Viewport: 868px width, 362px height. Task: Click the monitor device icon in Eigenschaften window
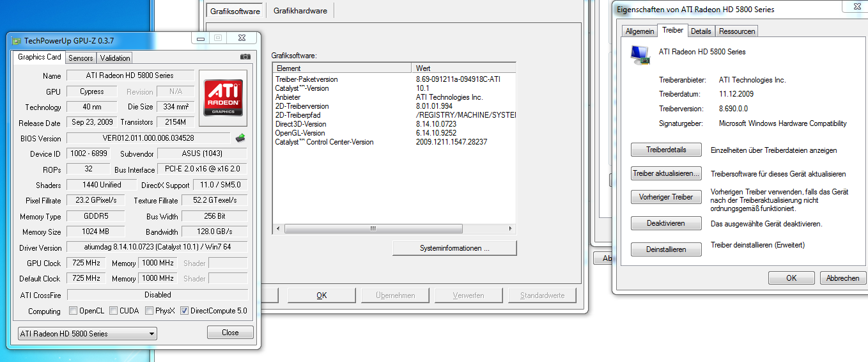640,55
